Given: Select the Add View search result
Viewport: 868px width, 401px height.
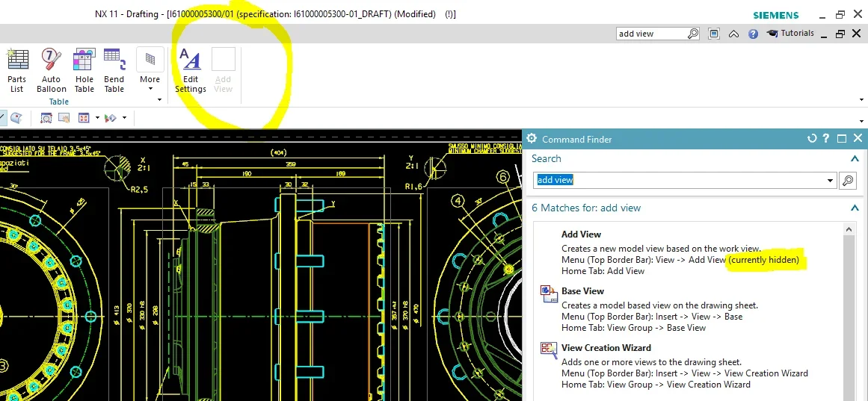Looking at the screenshot, I should (x=581, y=234).
